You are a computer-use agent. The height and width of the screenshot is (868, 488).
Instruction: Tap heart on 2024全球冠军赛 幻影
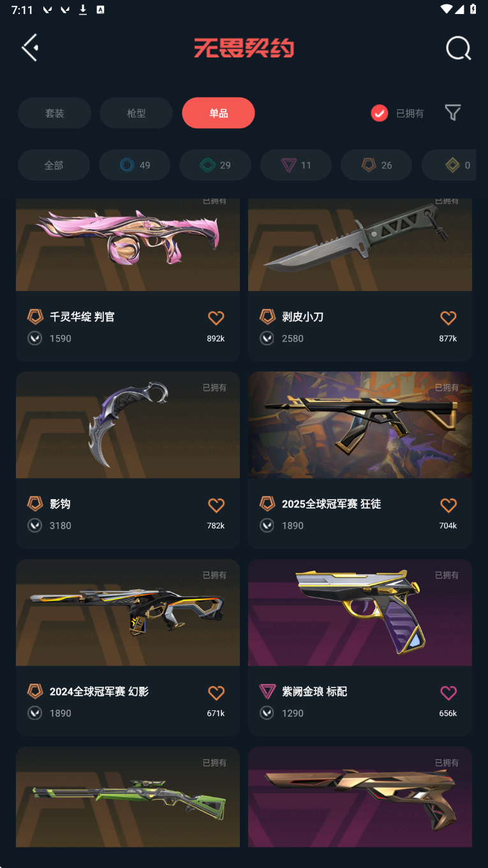[216, 693]
